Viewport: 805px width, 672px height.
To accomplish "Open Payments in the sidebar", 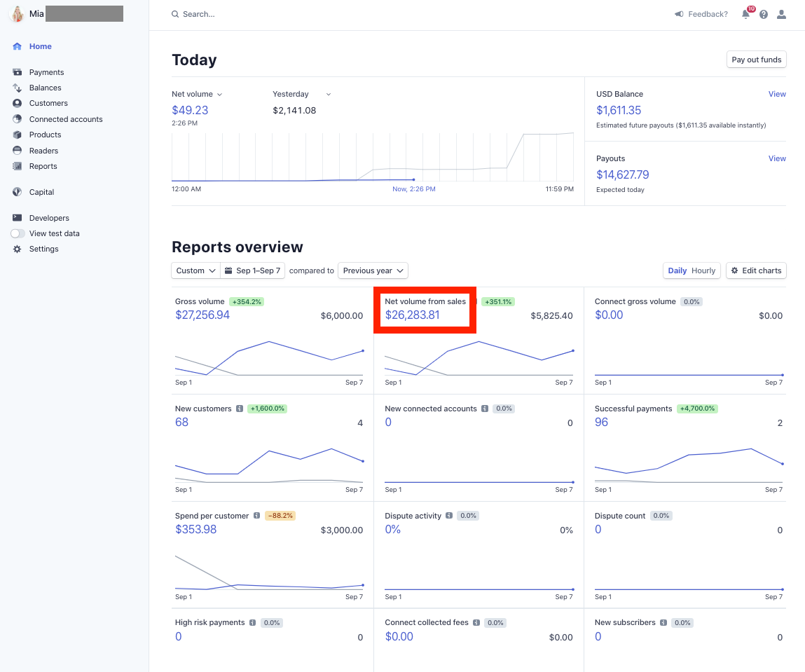I will tap(46, 72).
